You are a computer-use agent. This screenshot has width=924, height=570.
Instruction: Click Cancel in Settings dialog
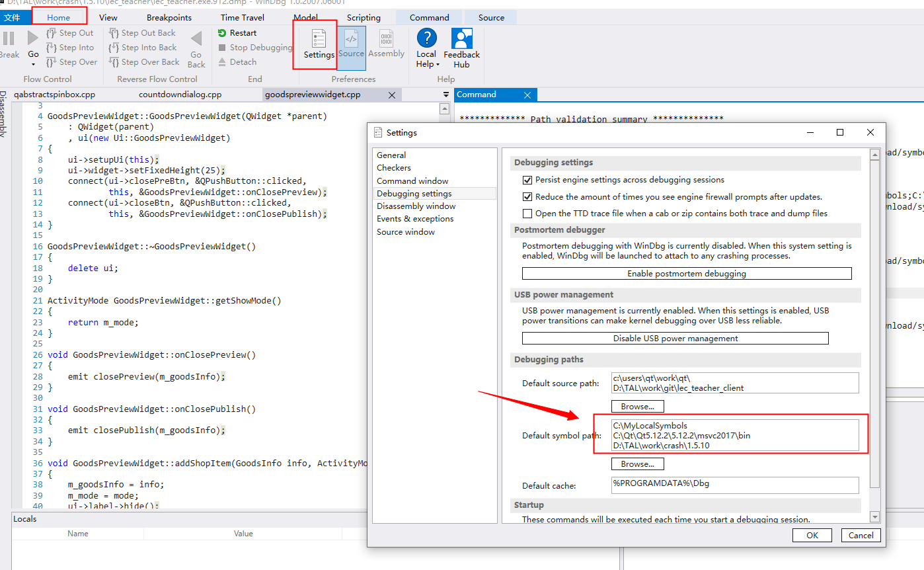point(861,535)
